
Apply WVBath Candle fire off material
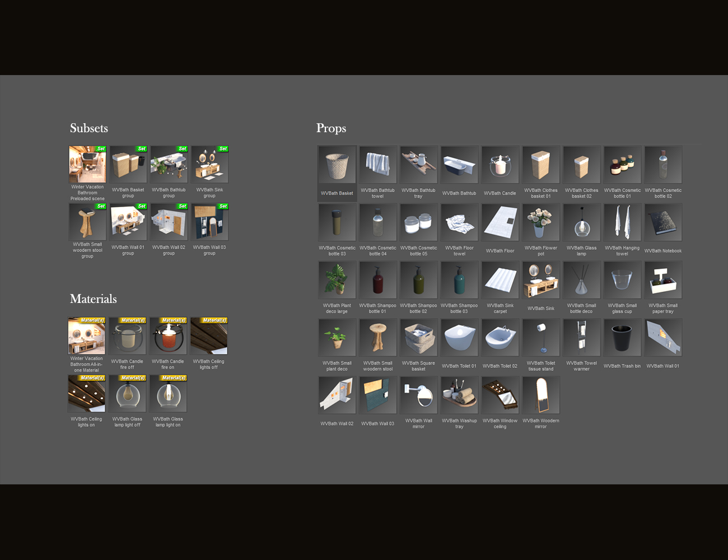(x=128, y=336)
